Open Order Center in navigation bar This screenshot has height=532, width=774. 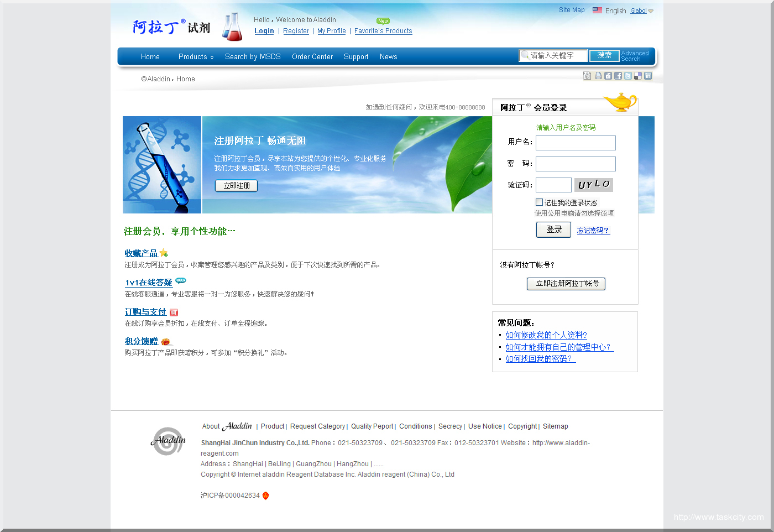pyautogui.click(x=312, y=57)
